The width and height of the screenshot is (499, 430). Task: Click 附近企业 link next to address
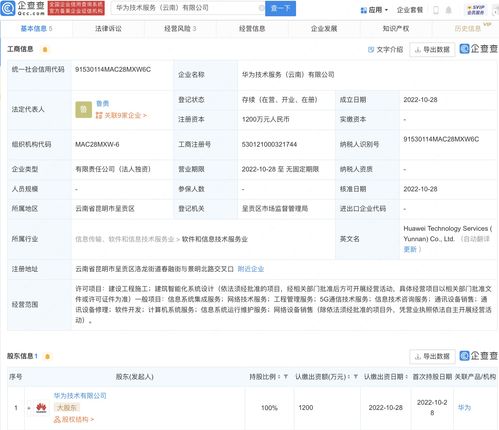(x=251, y=269)
